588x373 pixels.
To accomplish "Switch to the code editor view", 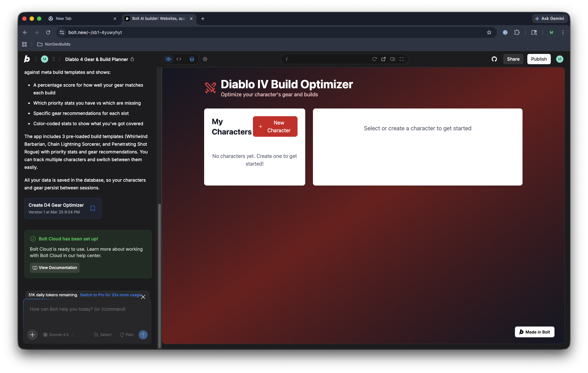I will click(x=179, y=59).
